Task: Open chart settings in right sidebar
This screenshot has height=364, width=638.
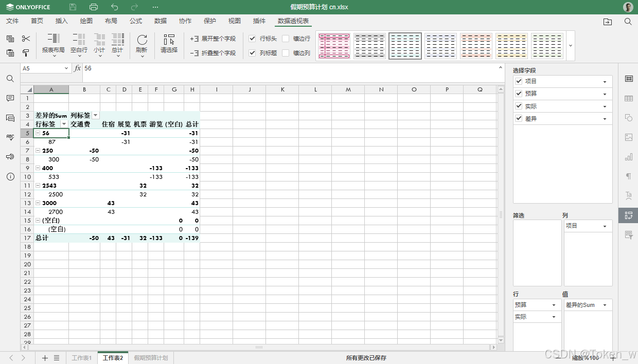Action: click(628, 157)
